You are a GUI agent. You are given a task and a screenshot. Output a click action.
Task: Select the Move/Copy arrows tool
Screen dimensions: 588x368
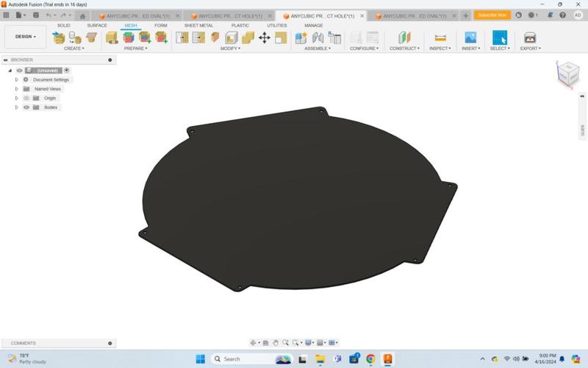point(265,38)
